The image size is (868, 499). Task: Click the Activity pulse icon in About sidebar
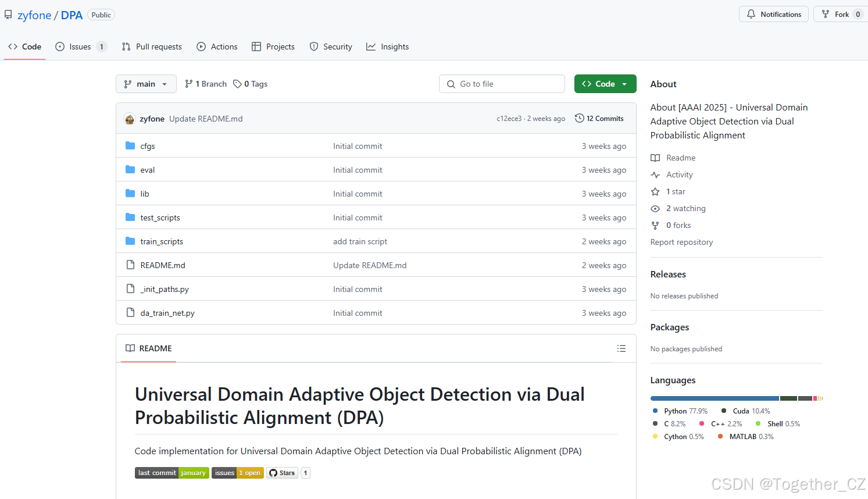click(x=655, y=174)
